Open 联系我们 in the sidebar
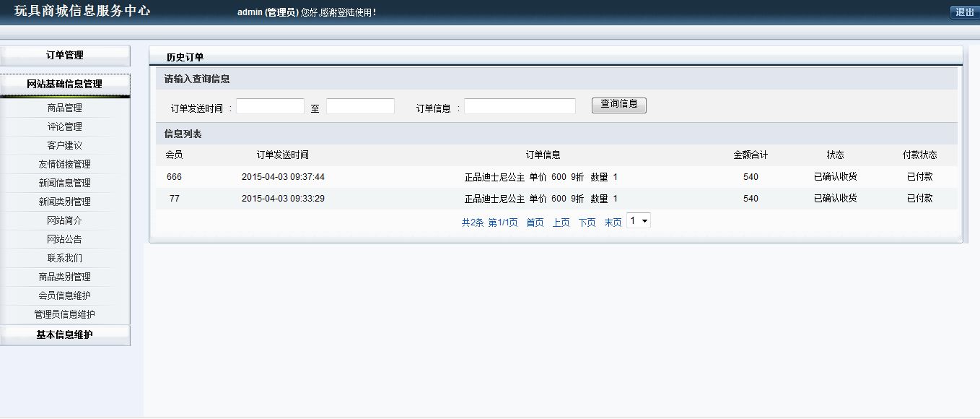Screen dimensions: 980x419 (x=65, y=258)
